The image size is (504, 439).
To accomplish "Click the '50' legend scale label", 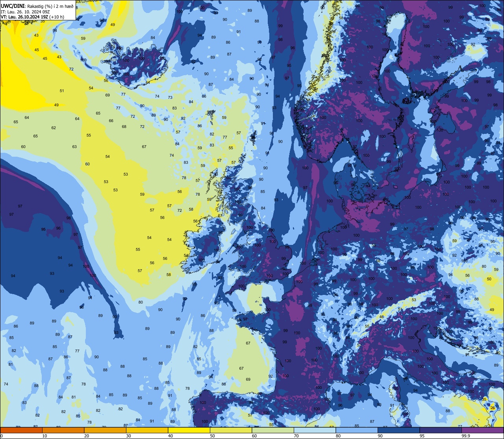I will point(212,436).
